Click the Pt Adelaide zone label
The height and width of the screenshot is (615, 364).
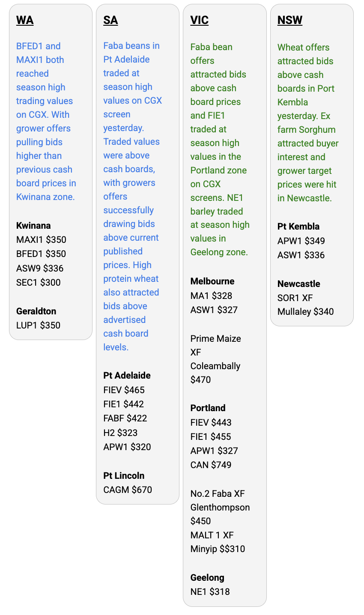pyautogui.click(x=127, y=375)
